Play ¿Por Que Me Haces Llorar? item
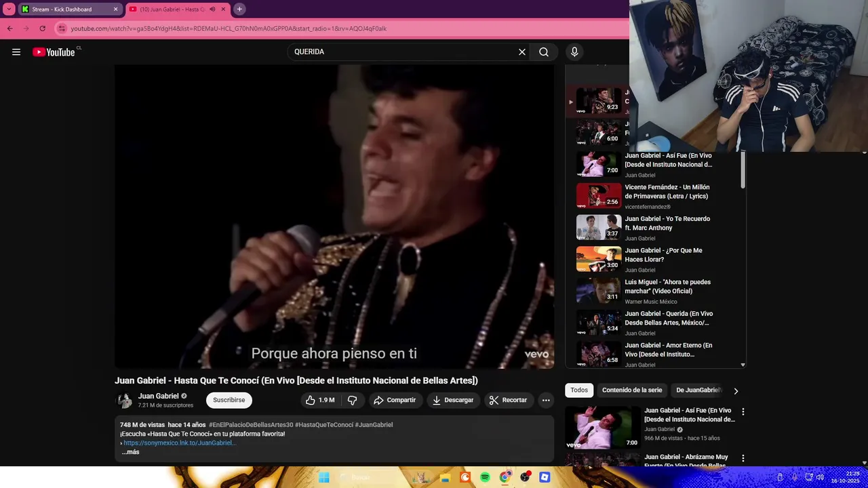The width and height of the screenshot is (868, 488). coord(655,260)
